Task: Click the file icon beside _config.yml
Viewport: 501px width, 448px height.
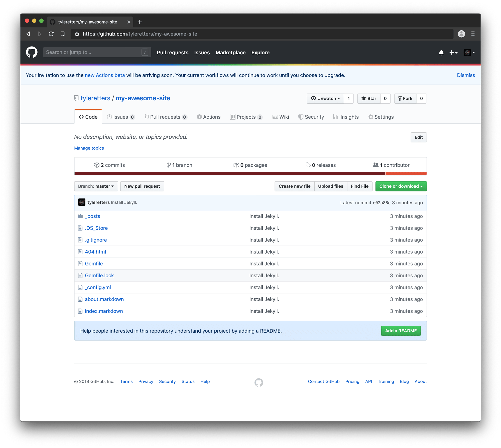Action: (x=80, y=287)
